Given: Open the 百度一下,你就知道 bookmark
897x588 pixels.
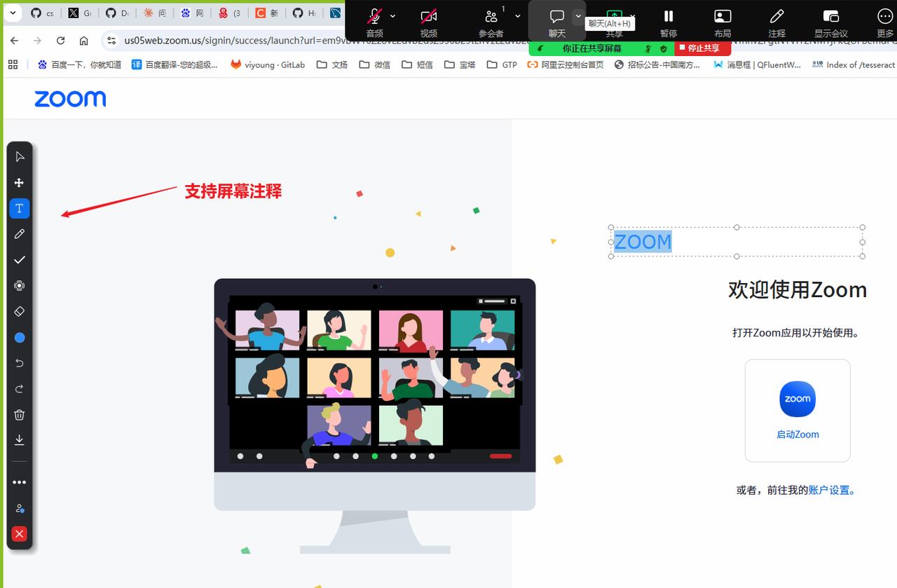Looking at the screenshot, I should 80,64.
